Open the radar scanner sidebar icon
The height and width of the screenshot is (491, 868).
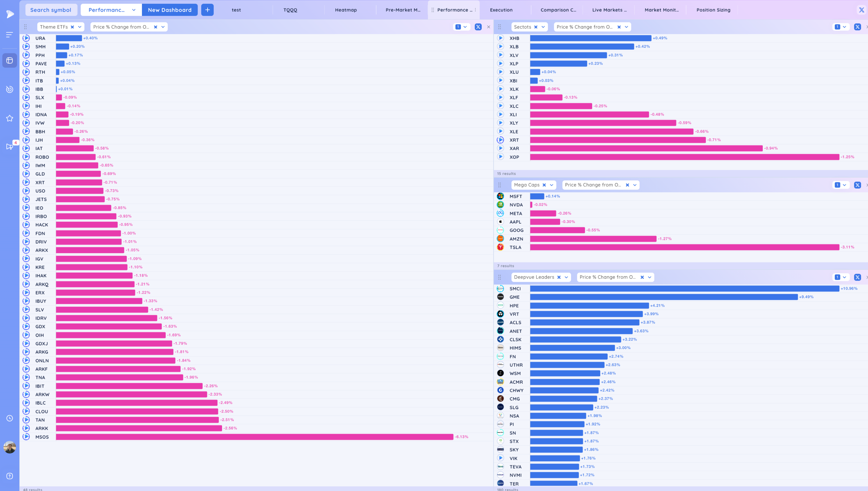9,89
